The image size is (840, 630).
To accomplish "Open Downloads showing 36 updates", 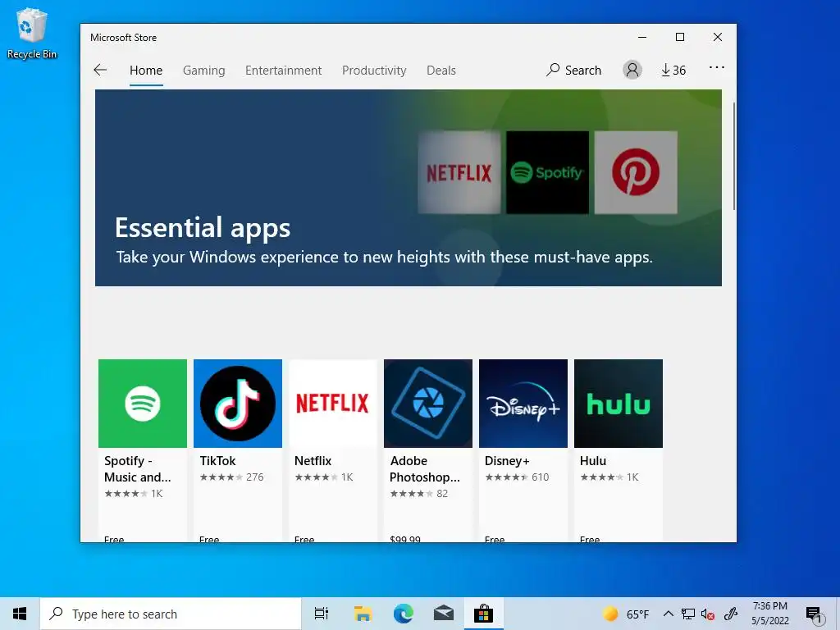I will 673,71.
